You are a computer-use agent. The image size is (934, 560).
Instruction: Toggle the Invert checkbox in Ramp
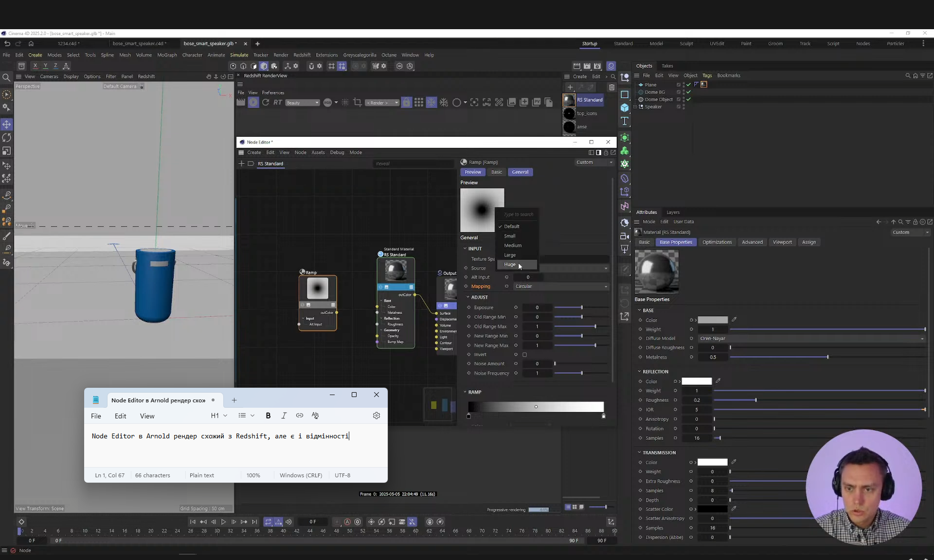coord(524,355)
